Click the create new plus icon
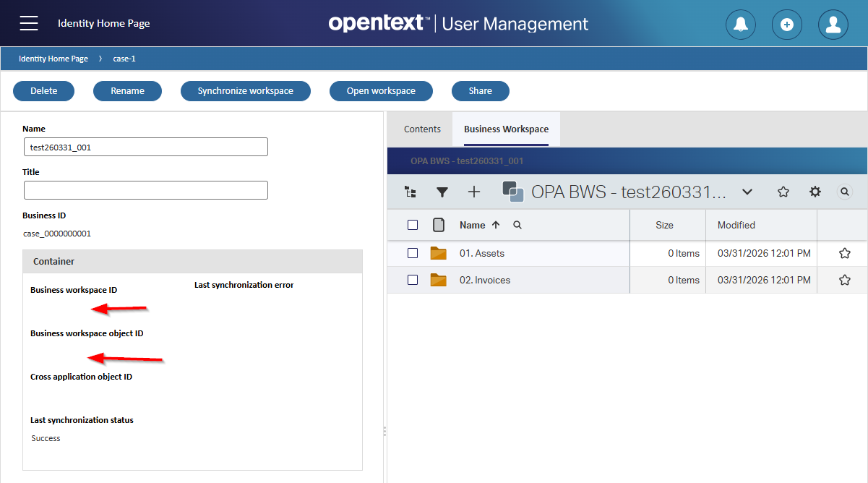Screen dimensions: 868x483 787,25
